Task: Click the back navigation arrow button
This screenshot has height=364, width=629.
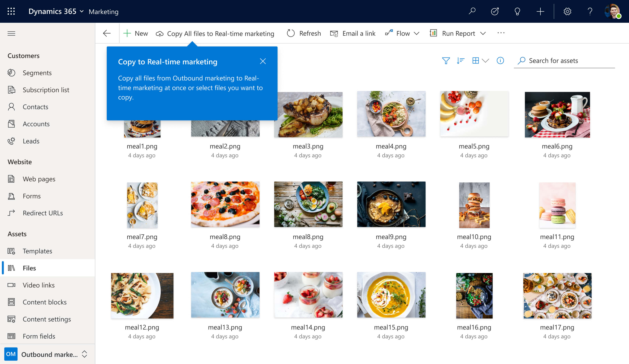Action: [107, 33]
